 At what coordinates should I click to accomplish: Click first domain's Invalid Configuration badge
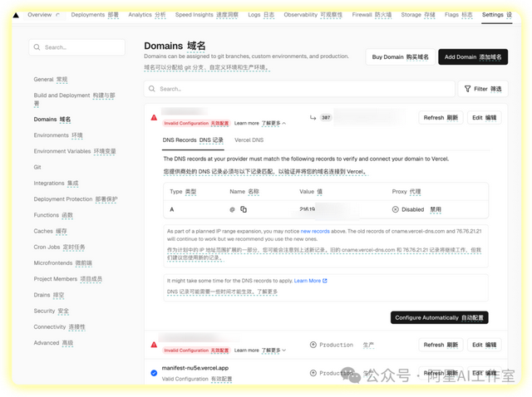(x=196, y=123)
